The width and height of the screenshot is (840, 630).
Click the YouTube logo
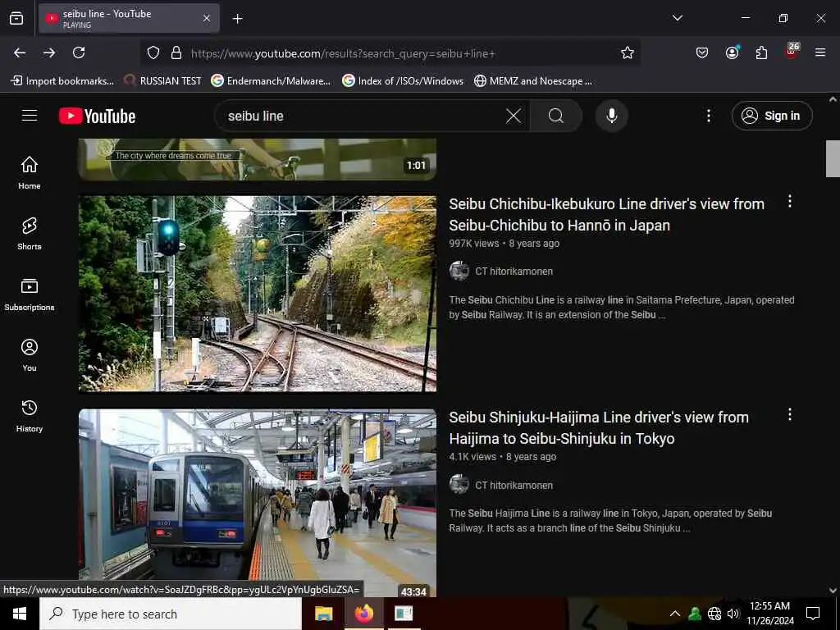click(97, 116)
